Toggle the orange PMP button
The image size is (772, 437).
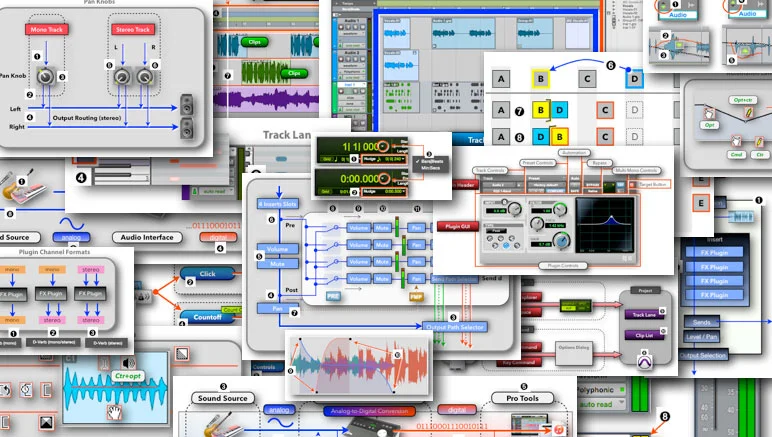click(x=417, y=297)
